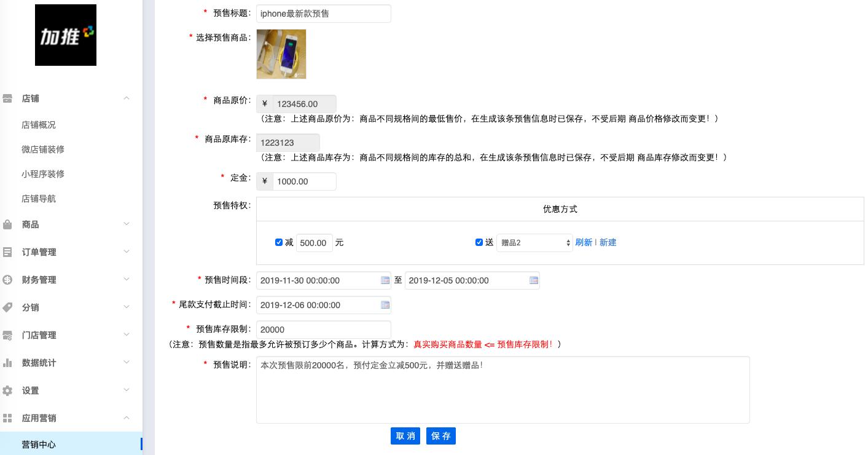The image size is (868, 455).
Task: Click the 优惠方式 header text
Action: pos(560,209)
